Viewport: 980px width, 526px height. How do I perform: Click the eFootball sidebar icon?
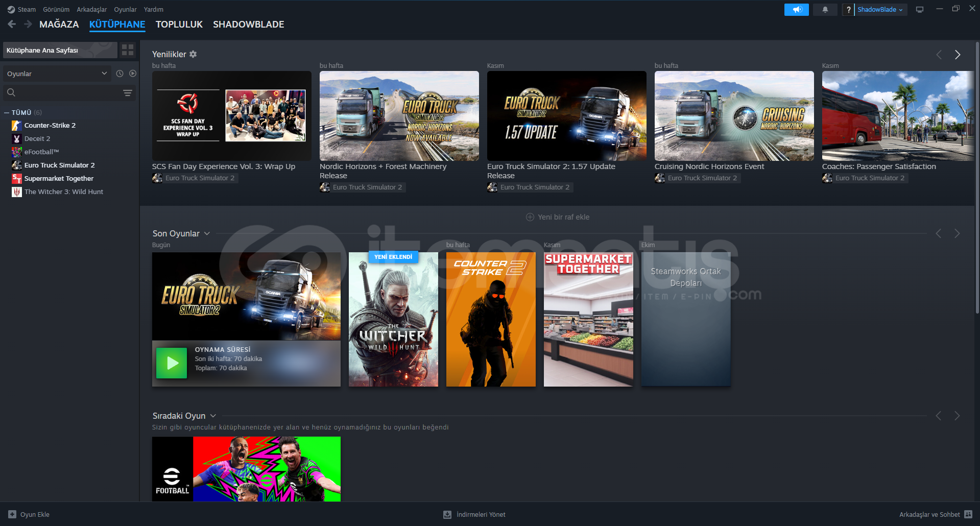(x=17, y=152)
